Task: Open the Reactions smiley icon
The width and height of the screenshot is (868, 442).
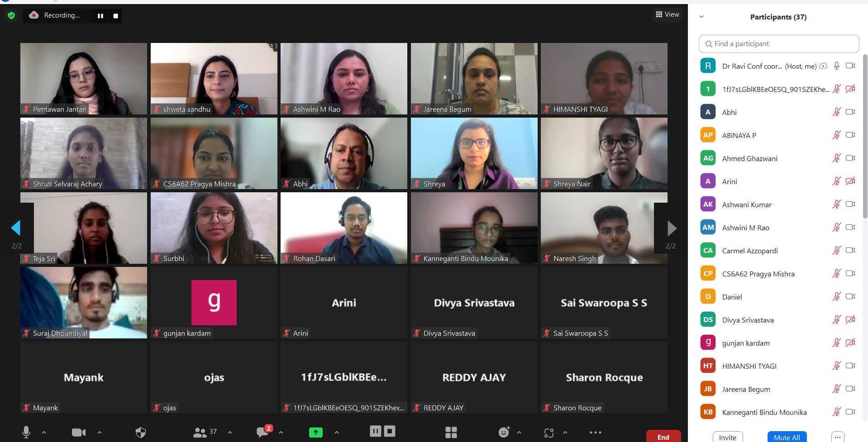Action: 504,432
